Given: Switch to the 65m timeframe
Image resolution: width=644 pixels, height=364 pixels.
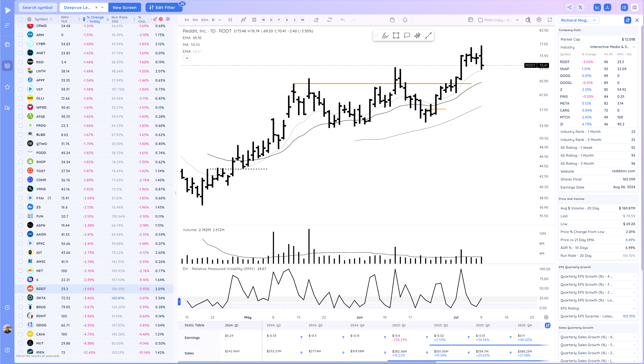Looking at the screenshot, I should pyautogui.click(x=204, y=20).
